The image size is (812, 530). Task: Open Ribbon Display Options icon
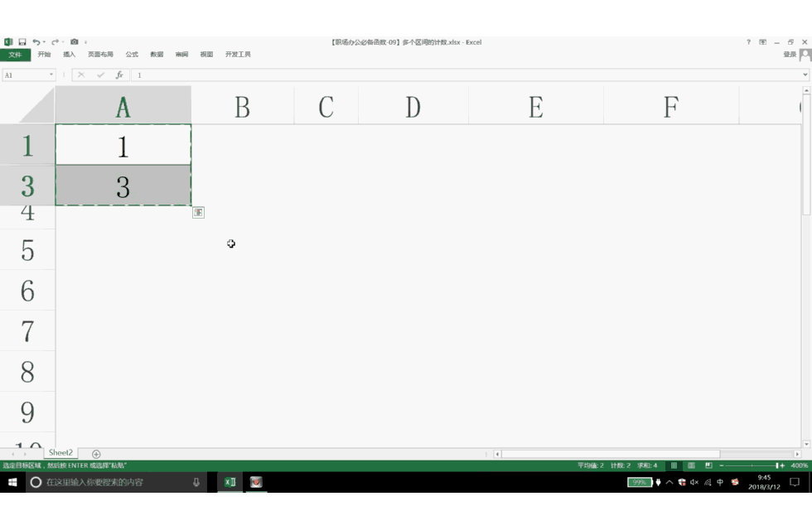click(763, 42)
